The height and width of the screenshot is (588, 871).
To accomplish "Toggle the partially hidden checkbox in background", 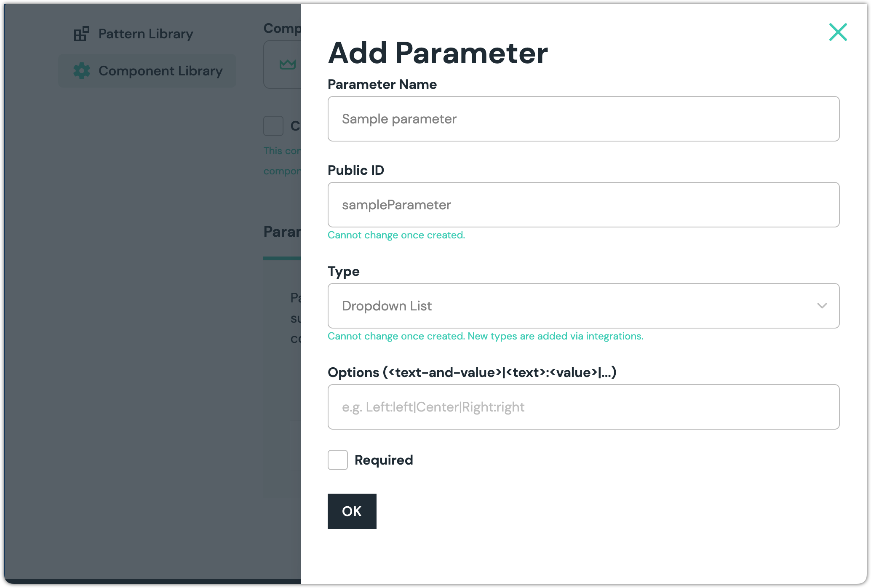I will (x=273, y=126).
